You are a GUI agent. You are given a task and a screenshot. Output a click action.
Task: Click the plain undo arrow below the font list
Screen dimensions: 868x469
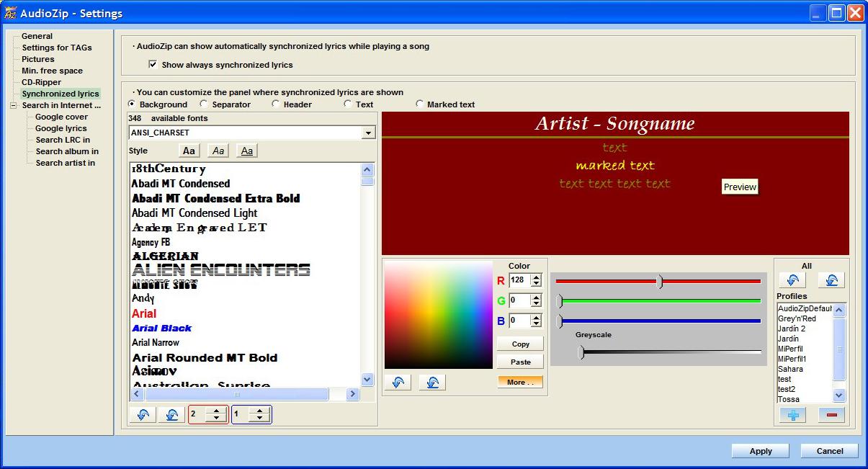click(x=142, y=415)
